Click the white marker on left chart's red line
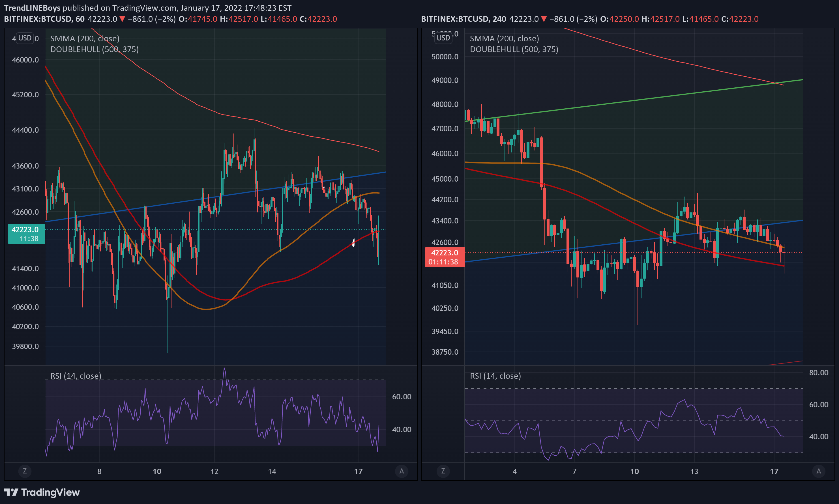 coord(354,242)
